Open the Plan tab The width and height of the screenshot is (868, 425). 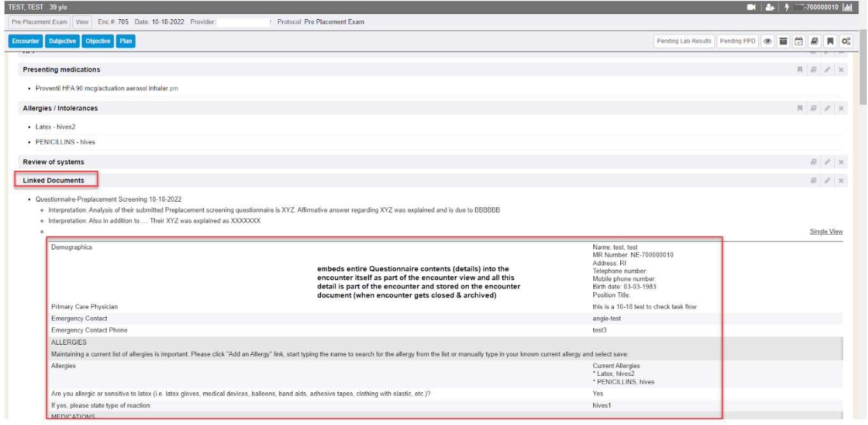coord(126,41)
